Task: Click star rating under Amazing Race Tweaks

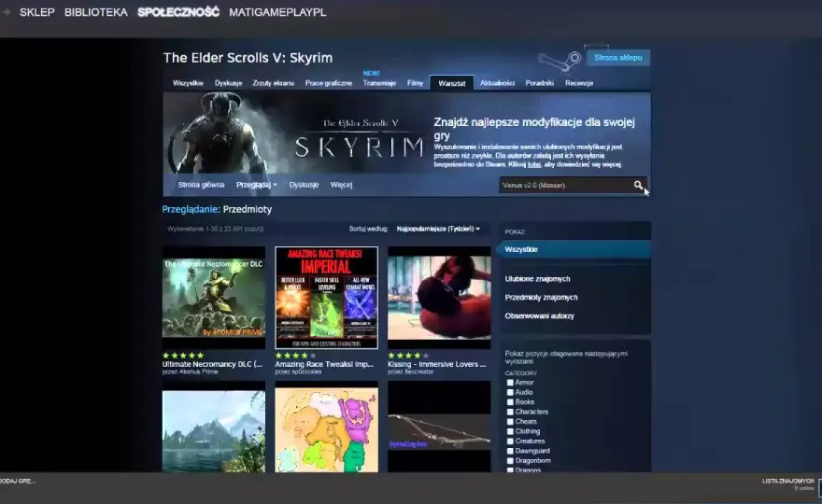Action: (x=296, y=356)
